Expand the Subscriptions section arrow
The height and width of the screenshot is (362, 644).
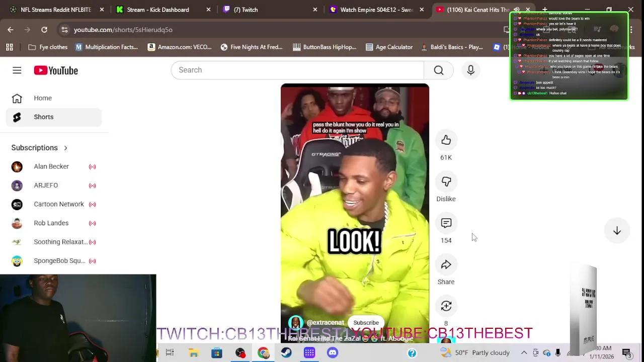click(65, 148)
